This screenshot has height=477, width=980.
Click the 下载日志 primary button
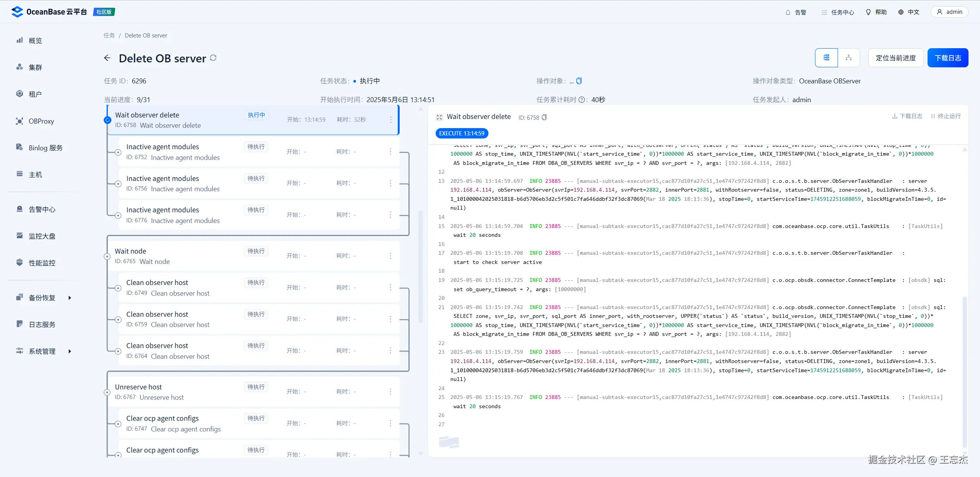pos(947,58)
